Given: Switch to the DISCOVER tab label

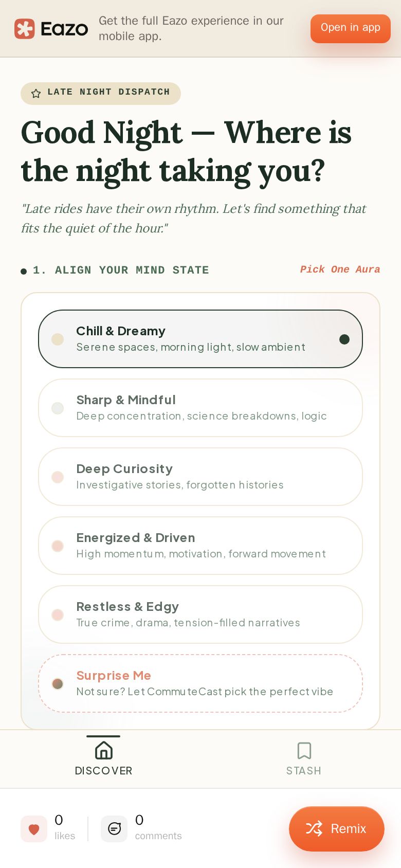Looking at the screenshot, I should (104, 771).
